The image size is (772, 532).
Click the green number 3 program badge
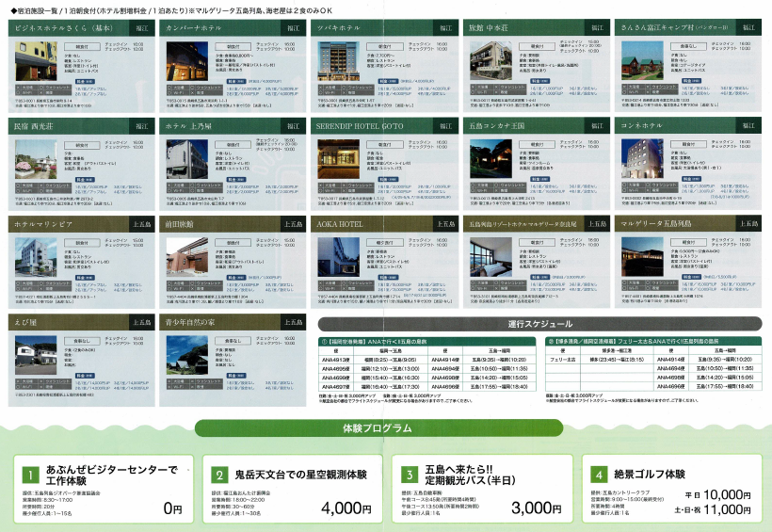[410, 475]
